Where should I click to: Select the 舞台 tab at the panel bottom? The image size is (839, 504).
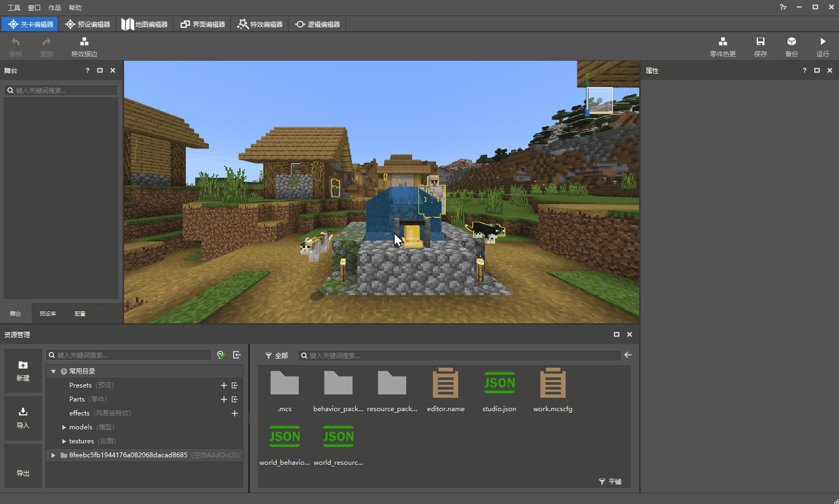16,313
